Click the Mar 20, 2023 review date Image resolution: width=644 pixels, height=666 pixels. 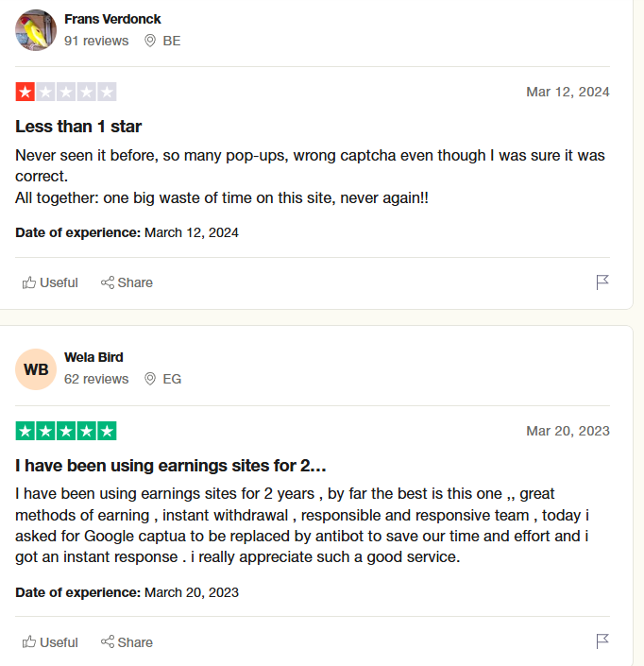click(568, 431)
